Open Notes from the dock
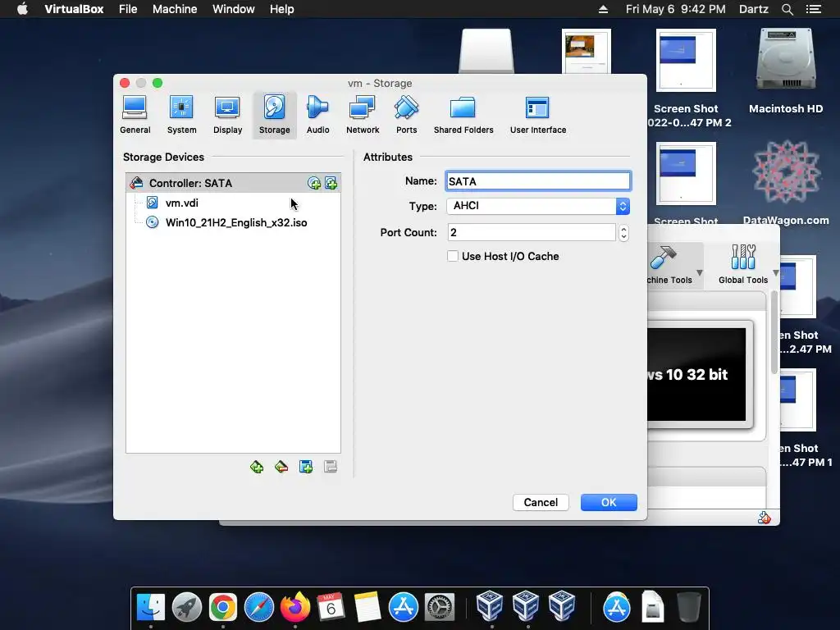Viewport: 840px width, 630px height. [x=367, y=608]
